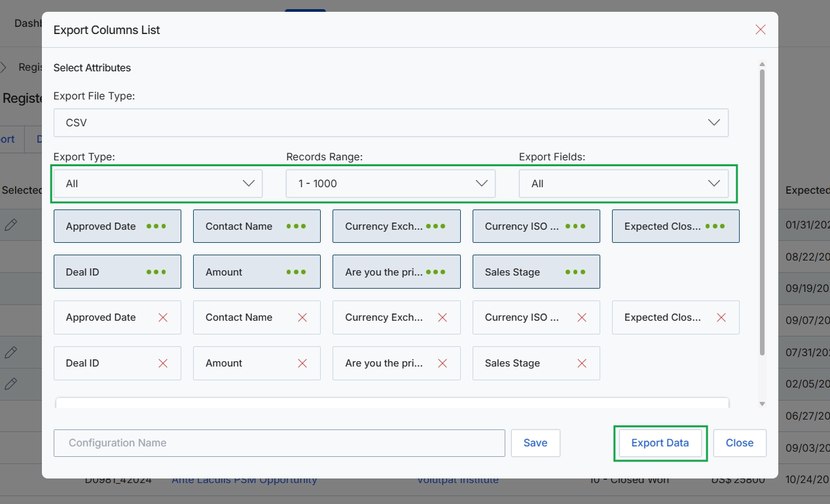
Task: Click green dots on selected Approved Date chip
Action: pyautogui.click(x=156, y=226)
